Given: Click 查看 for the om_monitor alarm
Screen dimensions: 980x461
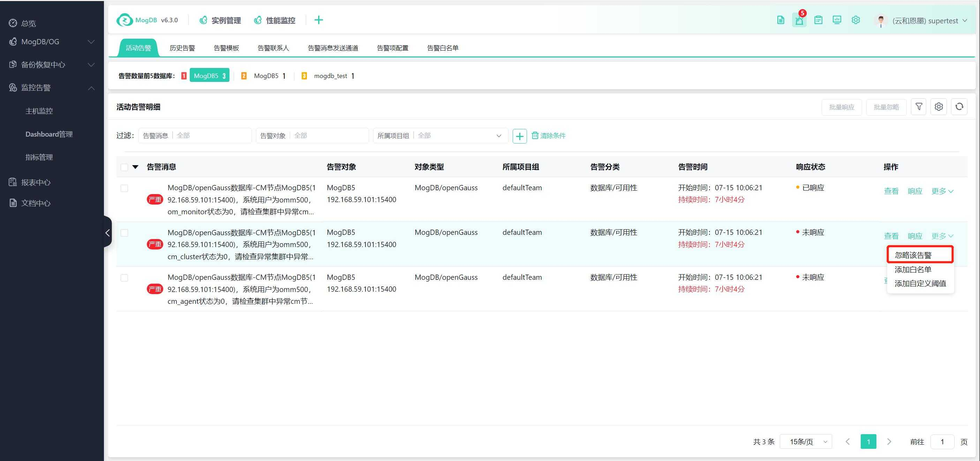Looking at the screenshot, I should (891, 191).
